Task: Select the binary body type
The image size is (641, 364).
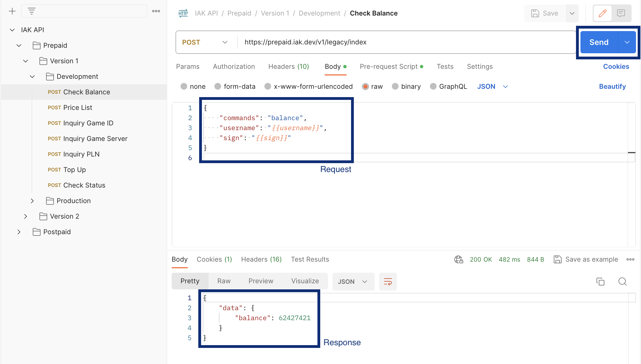Action: (406, 86)
